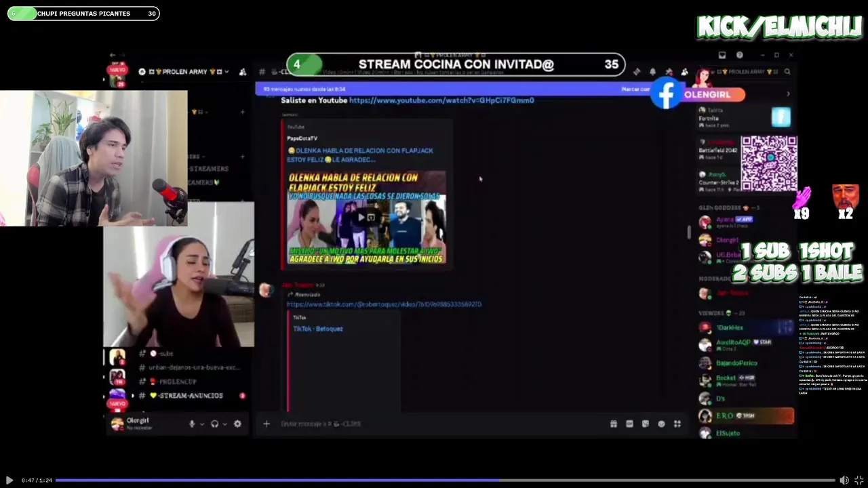868x488 pixels.
Task: Open the threads icon in channel header
Action: pos(636,71)
